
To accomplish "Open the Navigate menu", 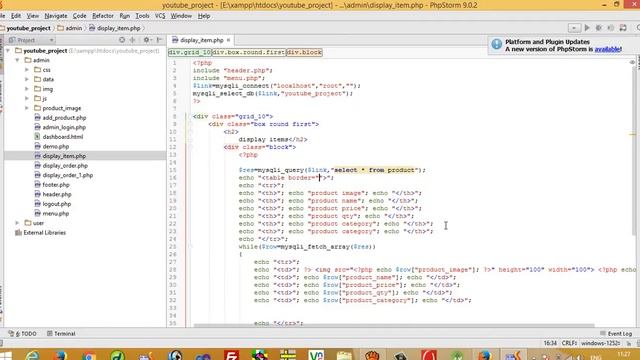I will click(56, 16).
